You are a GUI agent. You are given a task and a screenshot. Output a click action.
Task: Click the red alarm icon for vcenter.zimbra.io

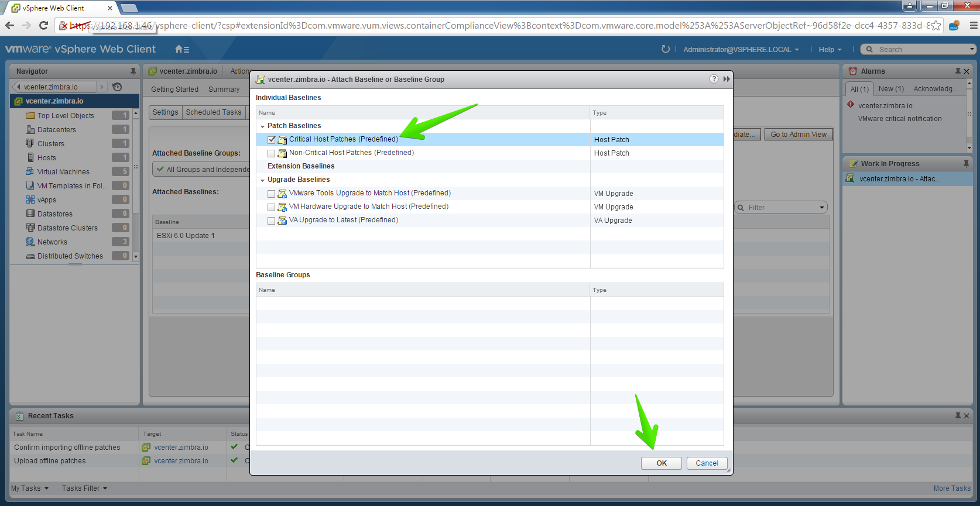(851, 105)
